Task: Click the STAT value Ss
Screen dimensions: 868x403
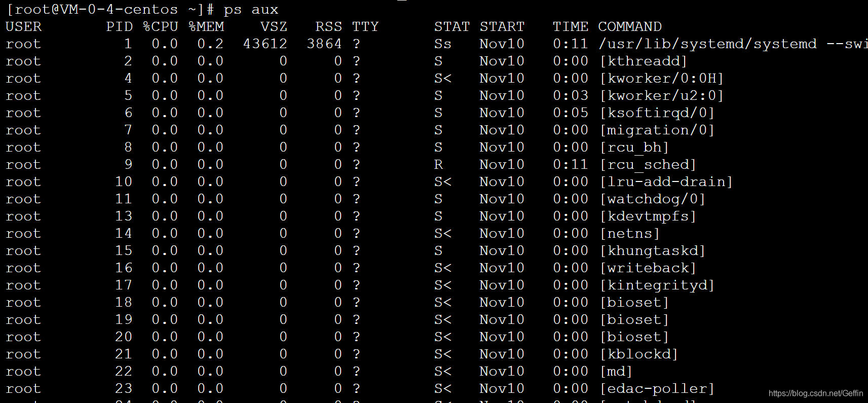Action: [x=443, y=44]
